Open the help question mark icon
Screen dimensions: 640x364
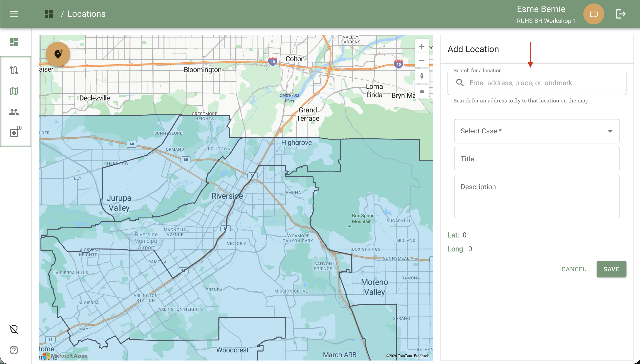coord(14,350)
